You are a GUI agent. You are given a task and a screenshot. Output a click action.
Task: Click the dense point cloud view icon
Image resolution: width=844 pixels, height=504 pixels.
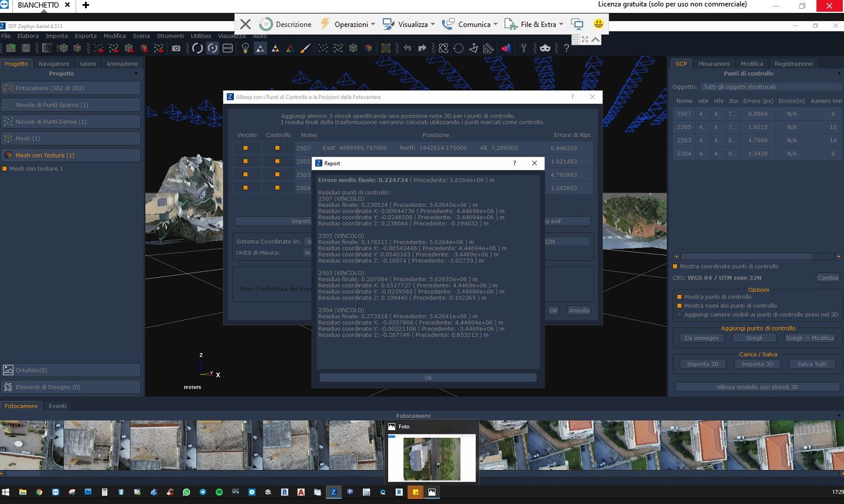338,48
